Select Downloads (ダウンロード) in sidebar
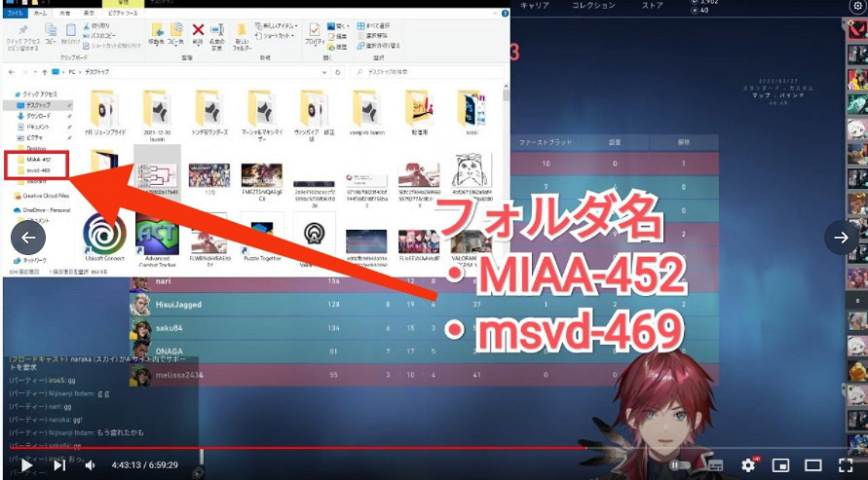868x480 pixels. pyautogui.click(x=38, y=116)
